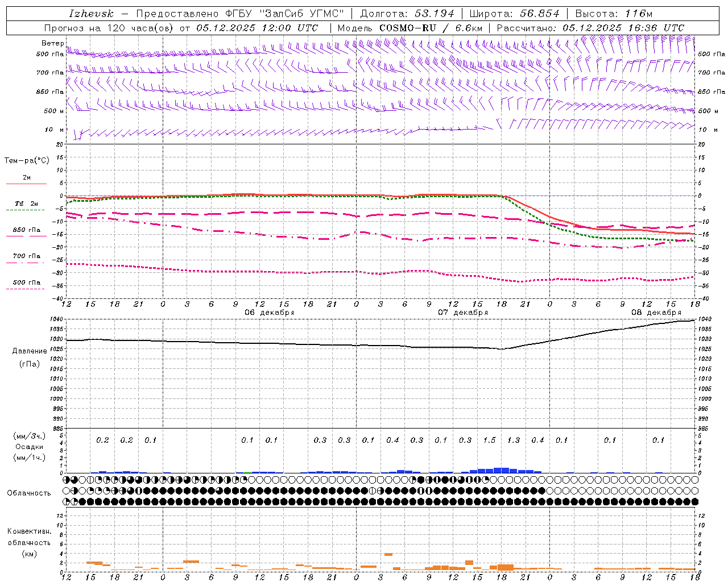Image resolution: width=728 pixels, height=582 pixels.
Task: Select the latitude value 56.854
Action: pyautogui.click(x=540, y=14)
